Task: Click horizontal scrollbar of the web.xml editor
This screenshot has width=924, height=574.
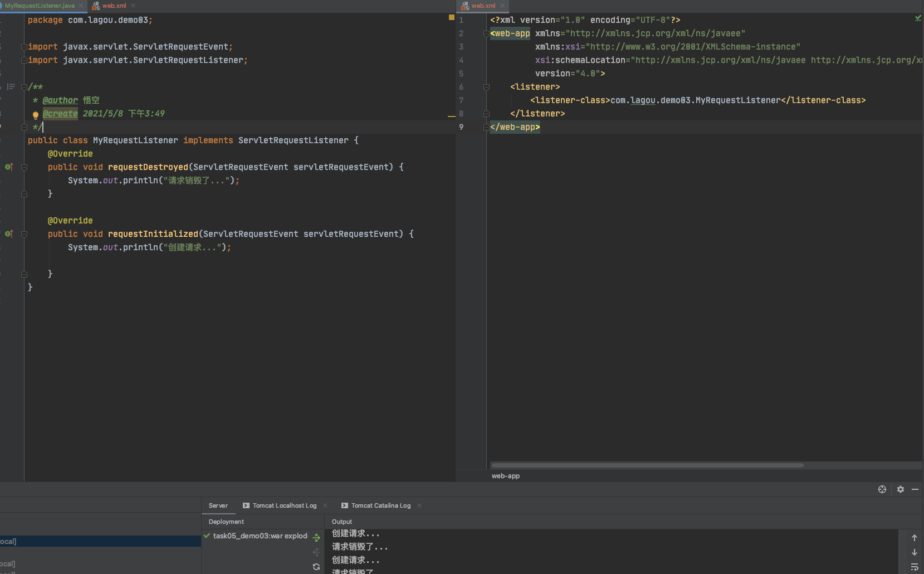Action: (x=647, y=465)
